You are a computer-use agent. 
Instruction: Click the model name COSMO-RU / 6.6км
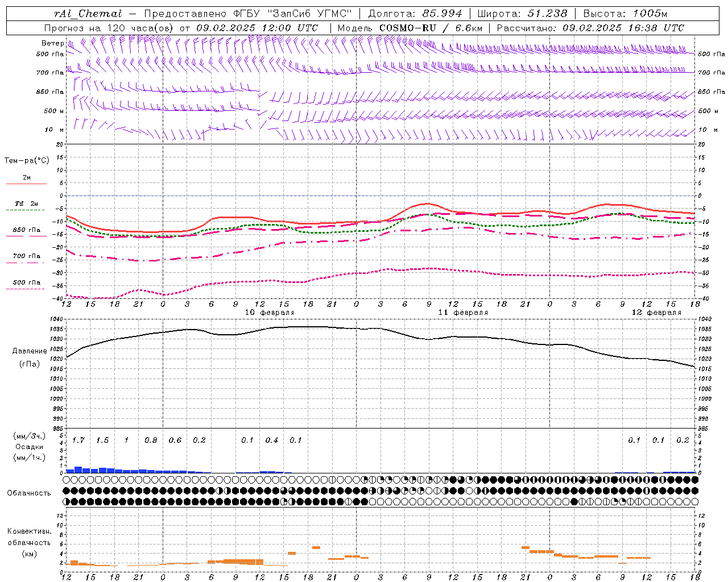click(431, 28)
